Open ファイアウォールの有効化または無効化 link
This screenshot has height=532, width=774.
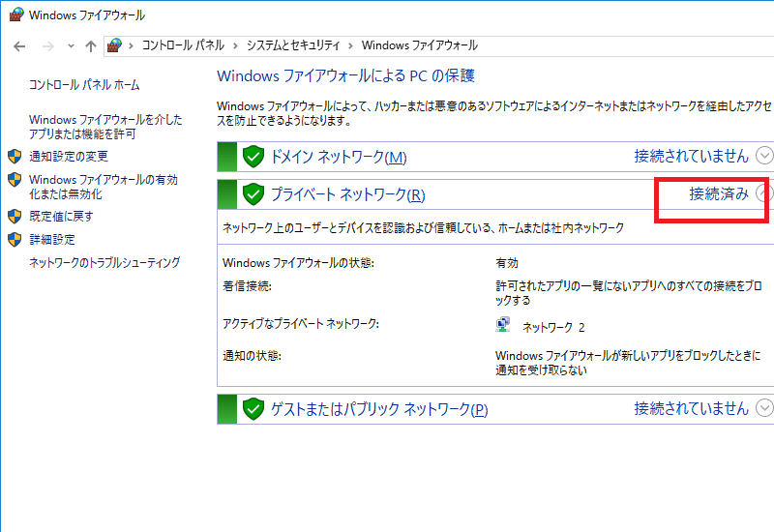coord(104,187)
